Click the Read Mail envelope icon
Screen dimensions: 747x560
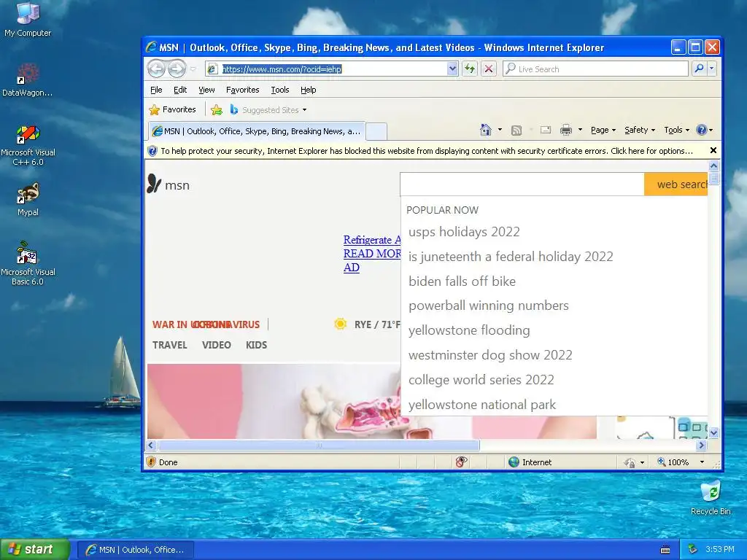point(546,130)
